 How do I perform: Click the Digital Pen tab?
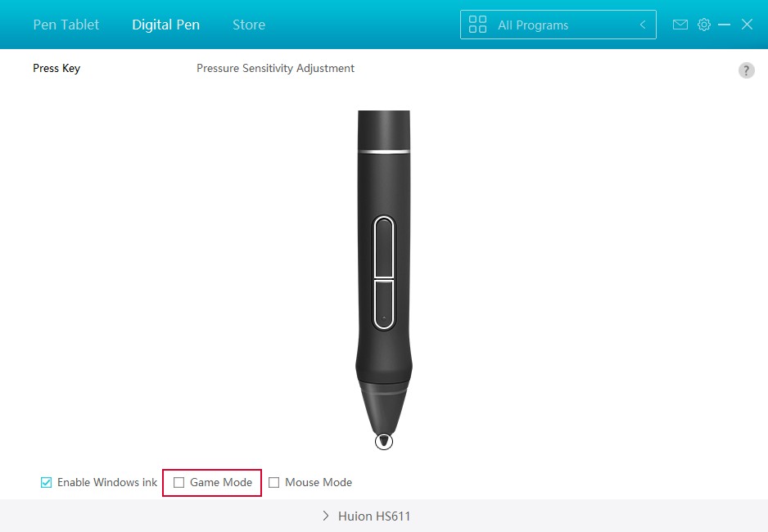pyautogui.click(x=165, y=25)
